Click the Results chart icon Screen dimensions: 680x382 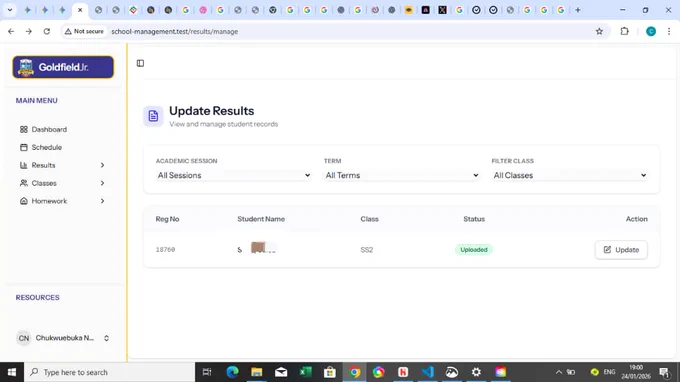pos(24,165)
